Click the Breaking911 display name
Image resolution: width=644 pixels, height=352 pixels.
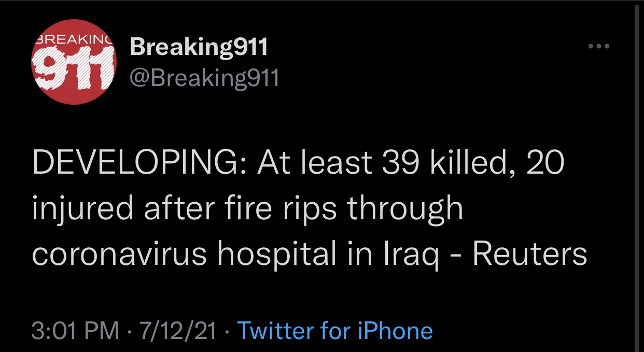[x=199, y=47]
